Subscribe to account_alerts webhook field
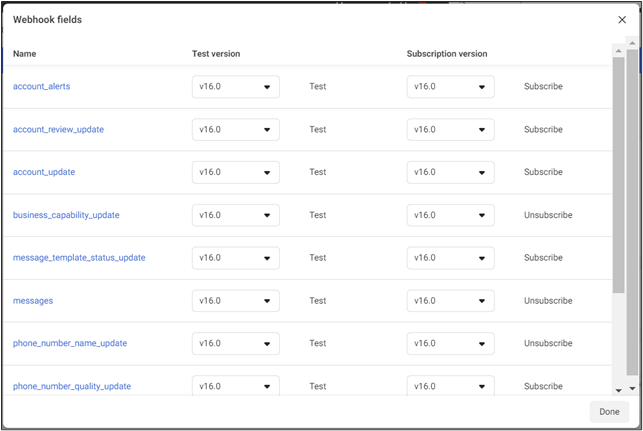The height and width of the screenshot is (431, 643). tap(543, 87)
